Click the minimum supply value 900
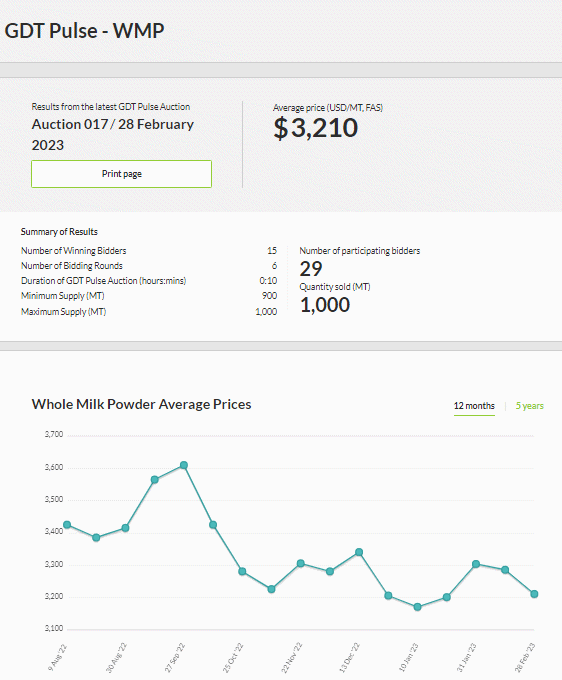Screen dimensions: 562x680 coord(269,296)
